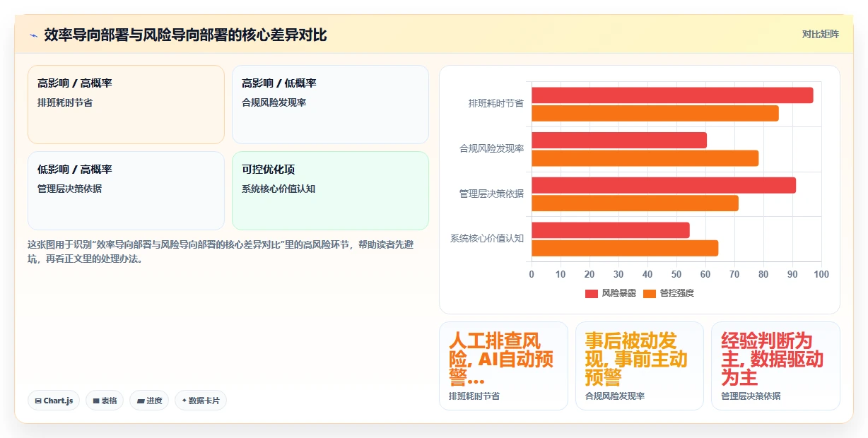Select the 事后被动发现 data card
This screenshot has width=868, height=438.
point(640,366)
